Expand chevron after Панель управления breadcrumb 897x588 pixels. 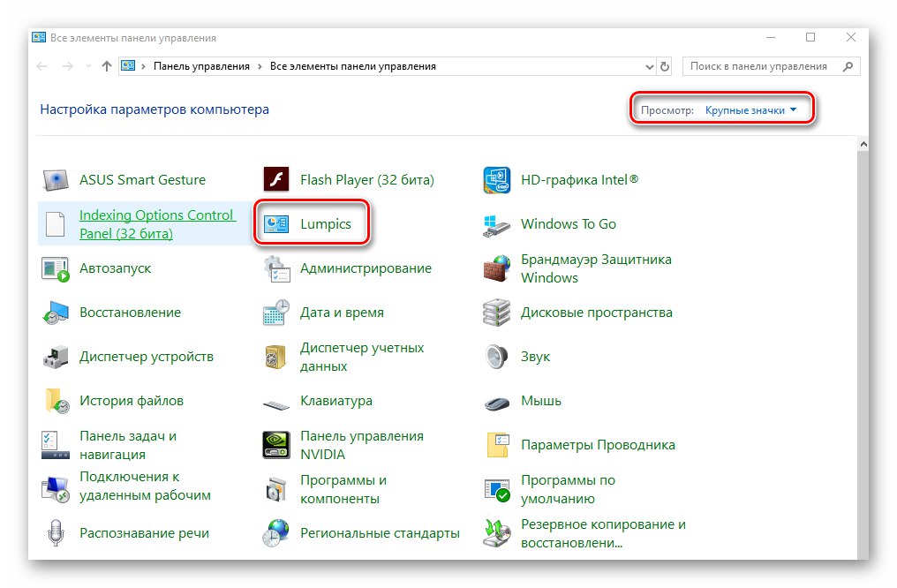pyautogui.click(x=260, y=66)
